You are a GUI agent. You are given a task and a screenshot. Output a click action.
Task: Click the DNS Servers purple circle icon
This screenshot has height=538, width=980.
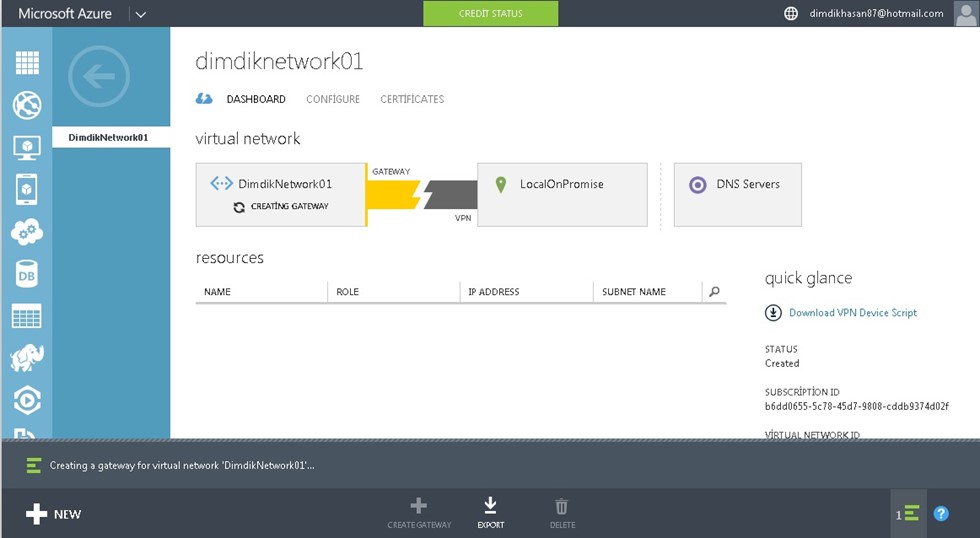(x=698, y=184)
